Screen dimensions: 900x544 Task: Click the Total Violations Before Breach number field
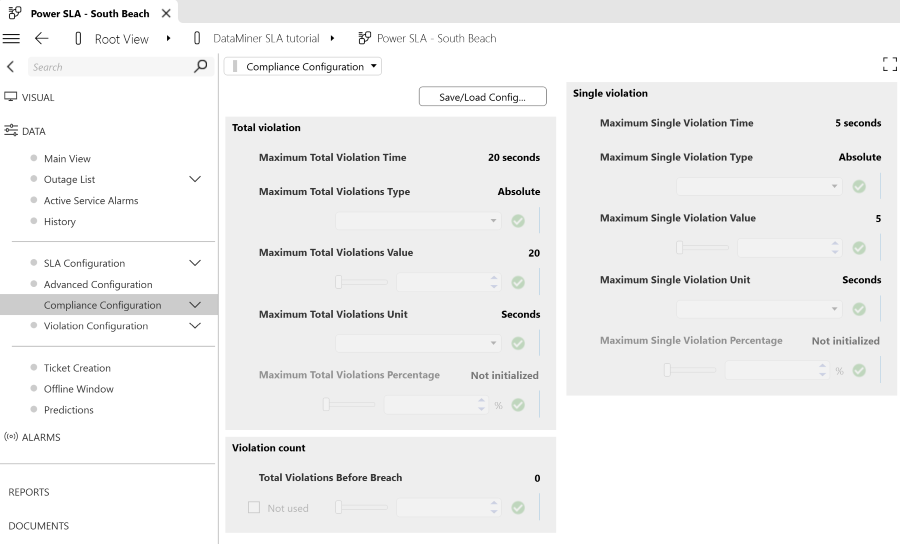tap(448, 508)
